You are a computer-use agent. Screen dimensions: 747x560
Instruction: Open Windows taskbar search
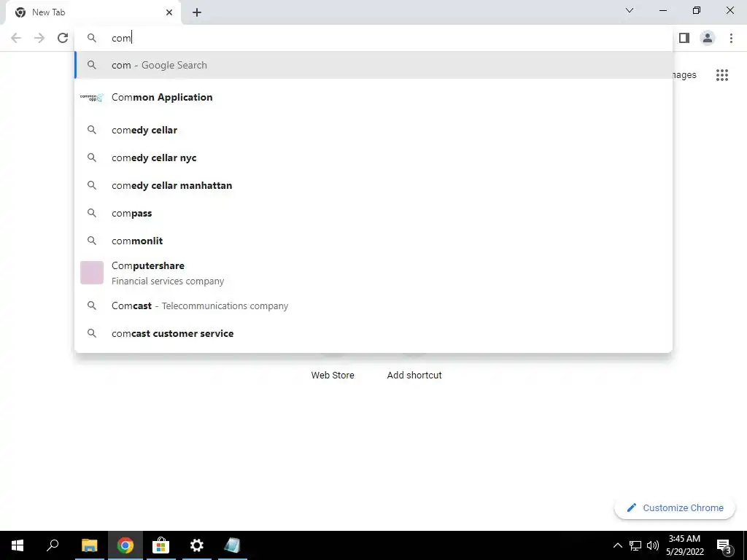click(x=53, y=545)
